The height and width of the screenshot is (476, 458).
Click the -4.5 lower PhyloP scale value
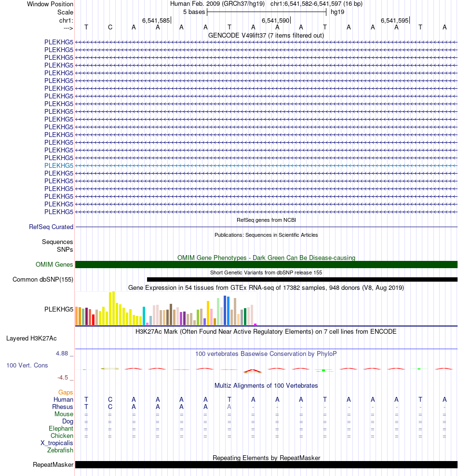click(63, 377)
